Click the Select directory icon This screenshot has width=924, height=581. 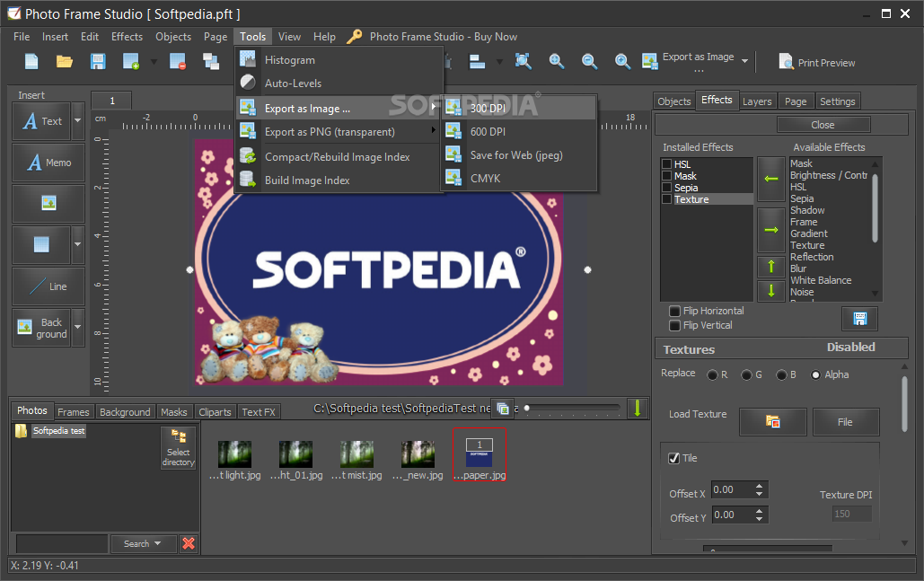click(179, 448)
